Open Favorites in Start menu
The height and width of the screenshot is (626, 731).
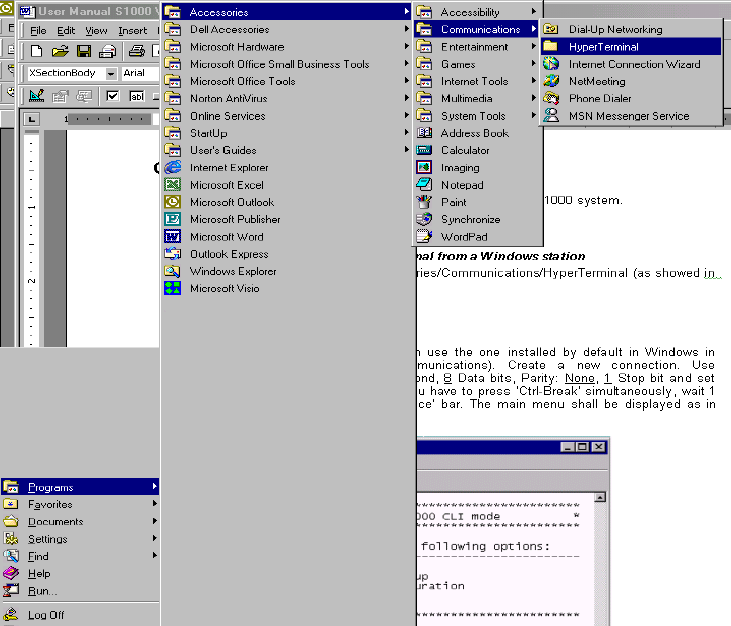[80, 505]
